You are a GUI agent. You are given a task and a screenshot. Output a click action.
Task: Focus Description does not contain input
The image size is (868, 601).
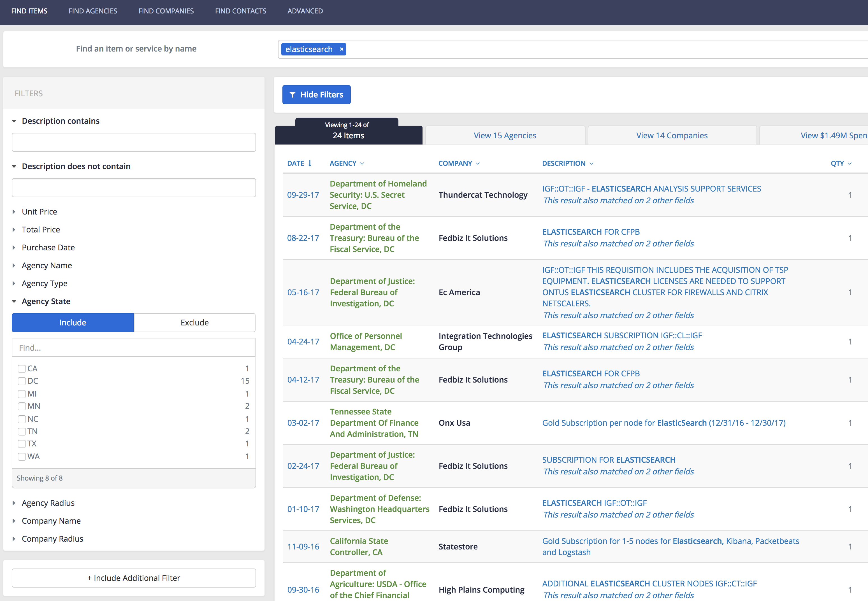(x=134, y=188)
